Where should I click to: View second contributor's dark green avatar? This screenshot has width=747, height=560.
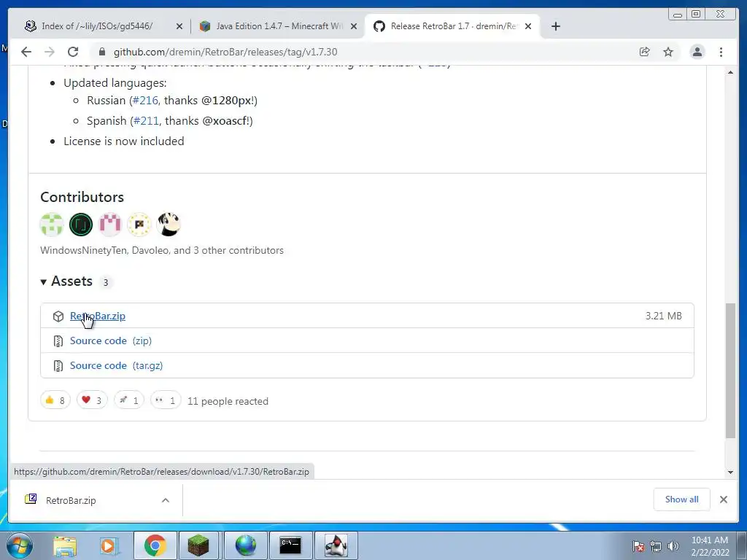pos(81,225)
